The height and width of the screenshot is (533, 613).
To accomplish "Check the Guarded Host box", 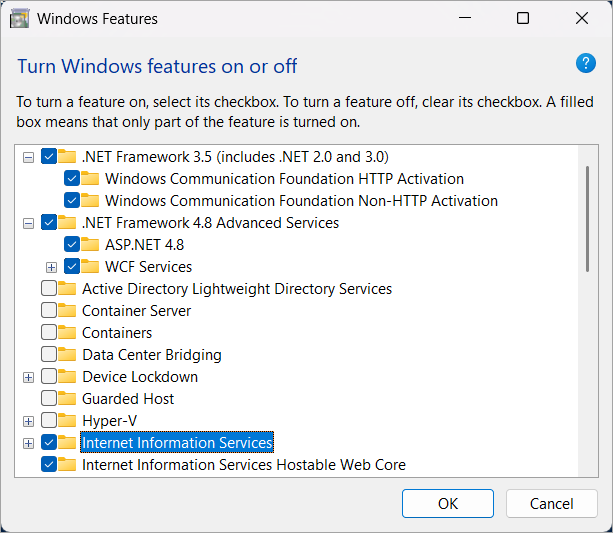I will 49,398.
